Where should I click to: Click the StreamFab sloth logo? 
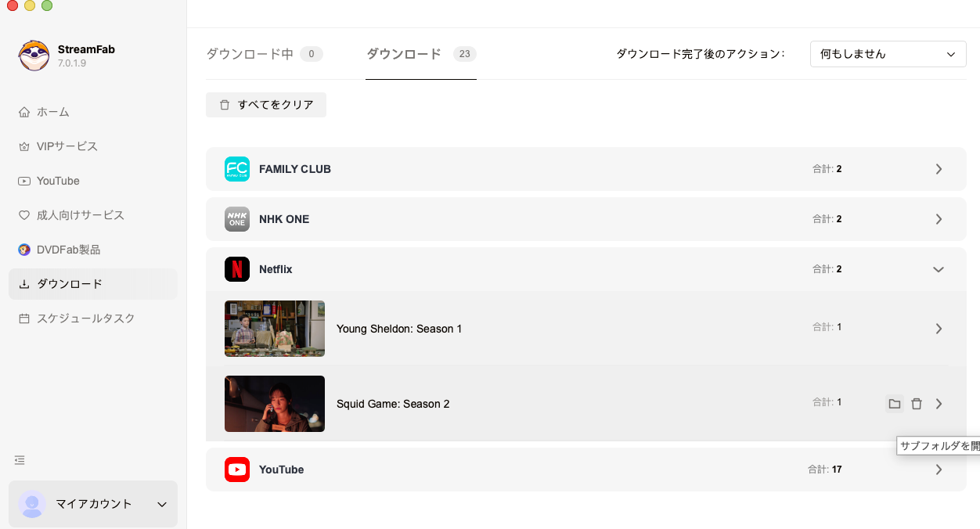pyautogui.click(x=34, y=56)
